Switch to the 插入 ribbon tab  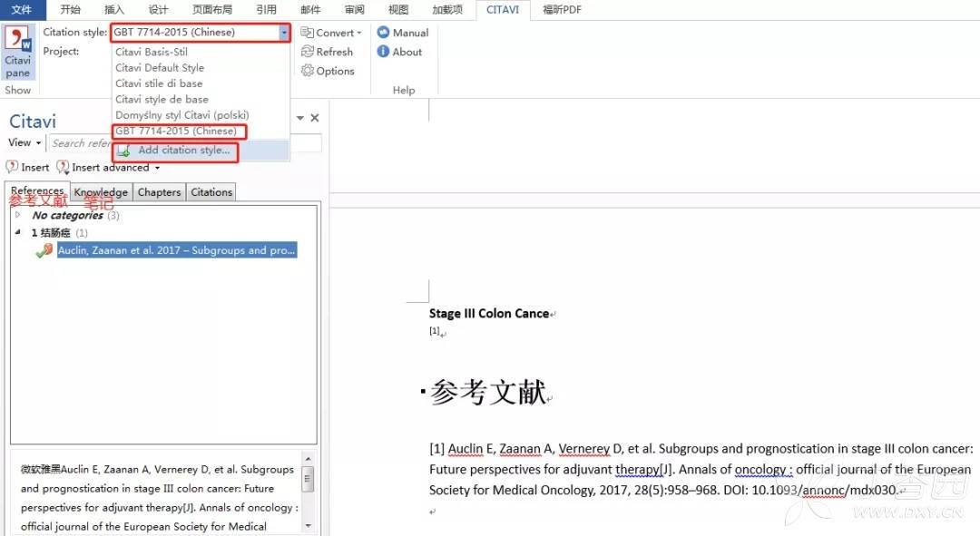pyautogui.click(x=114, y=9)
